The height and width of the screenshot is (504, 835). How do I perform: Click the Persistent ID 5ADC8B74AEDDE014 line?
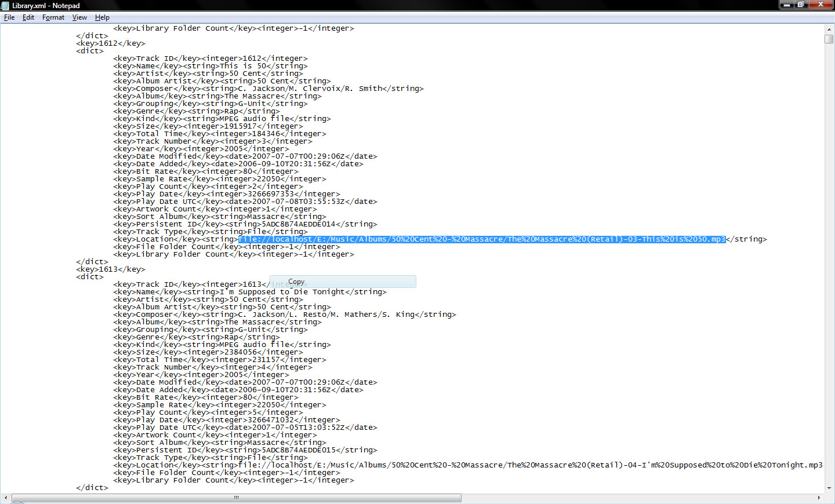245,224
